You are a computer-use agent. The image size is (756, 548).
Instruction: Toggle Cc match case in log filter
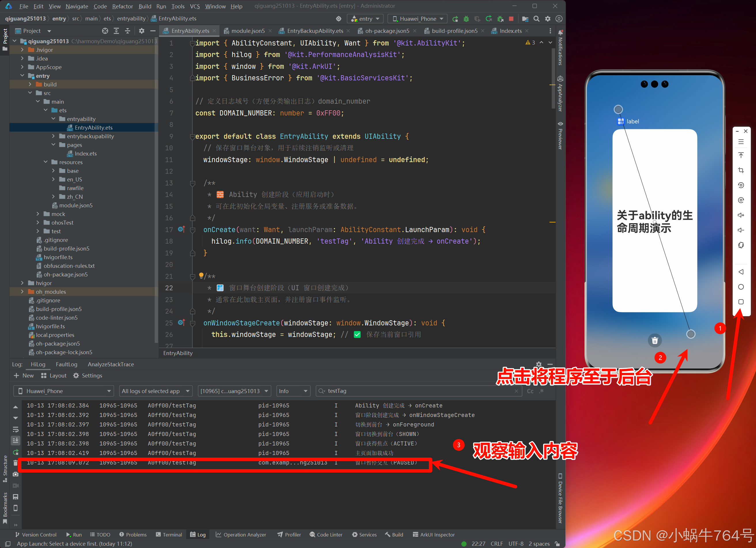pos(530,391)
